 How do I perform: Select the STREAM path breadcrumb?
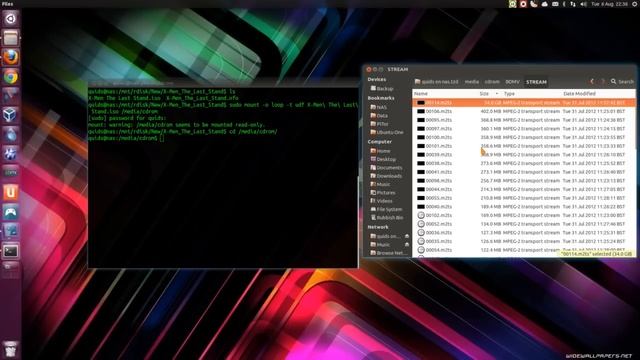tap(536, 82)
